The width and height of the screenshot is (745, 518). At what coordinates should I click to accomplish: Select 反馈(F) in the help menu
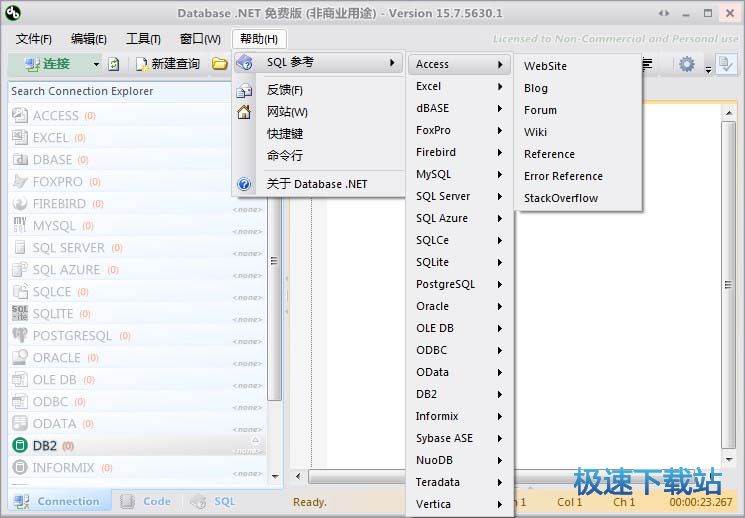pyautogui.click(x=318, y=90)
